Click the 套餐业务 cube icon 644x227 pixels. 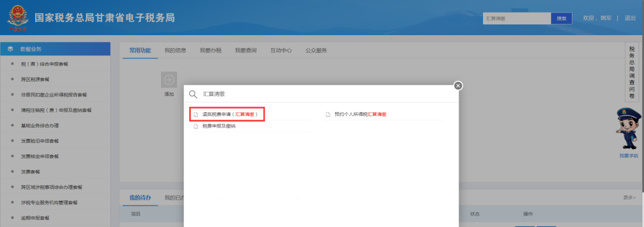pyautogui.click(x=10, y=49)
